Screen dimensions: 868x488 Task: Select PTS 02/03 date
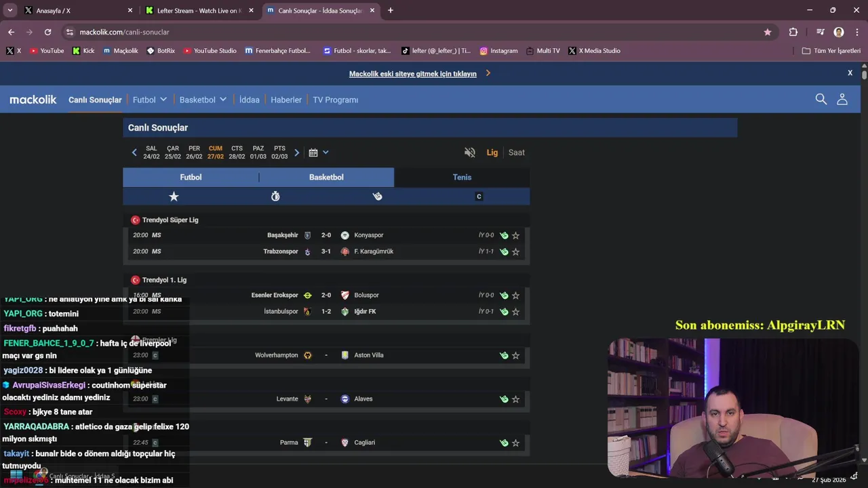[x=279, y=152]
